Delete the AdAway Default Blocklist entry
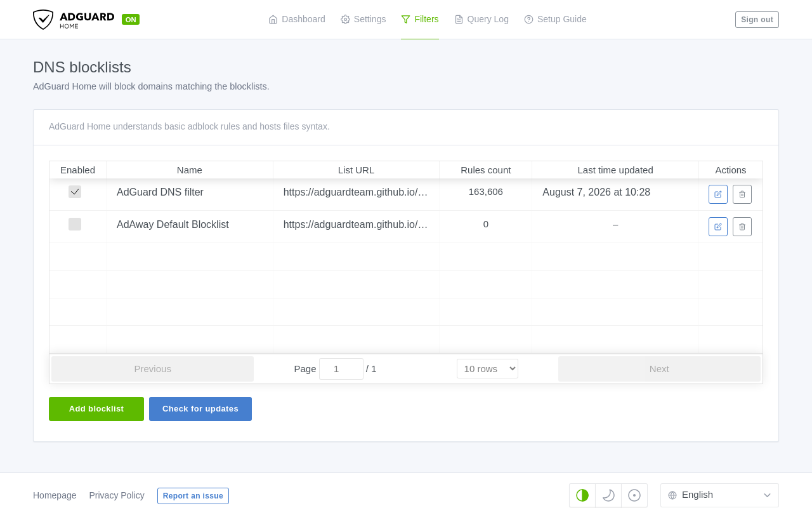This screenshot has width=812, height=508. point(742,227)
